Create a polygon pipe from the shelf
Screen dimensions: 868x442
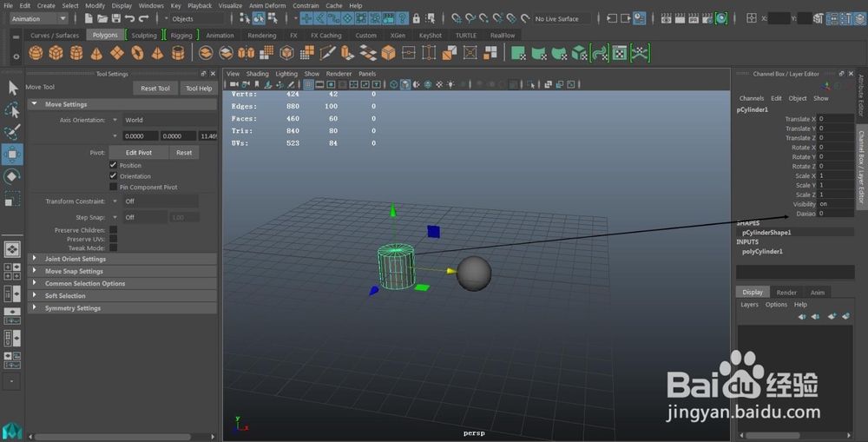(x=178, y=53)
